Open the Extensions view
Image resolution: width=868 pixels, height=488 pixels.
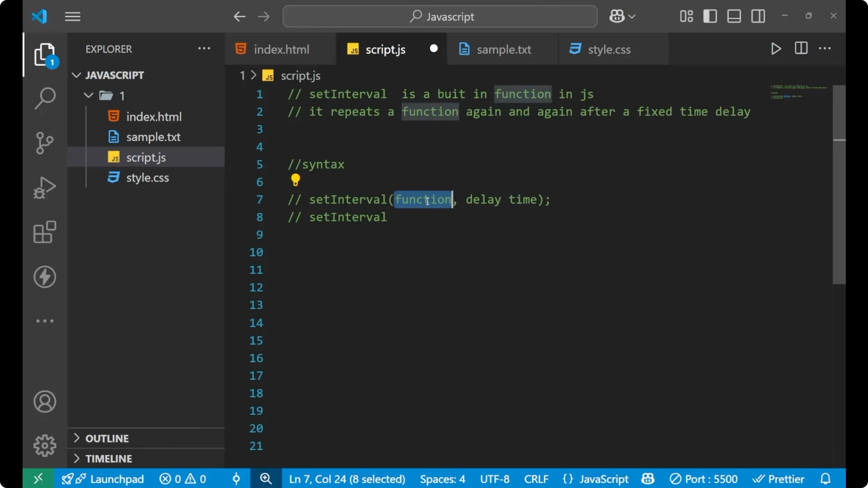pyautogui.click(x=45, y=232)
